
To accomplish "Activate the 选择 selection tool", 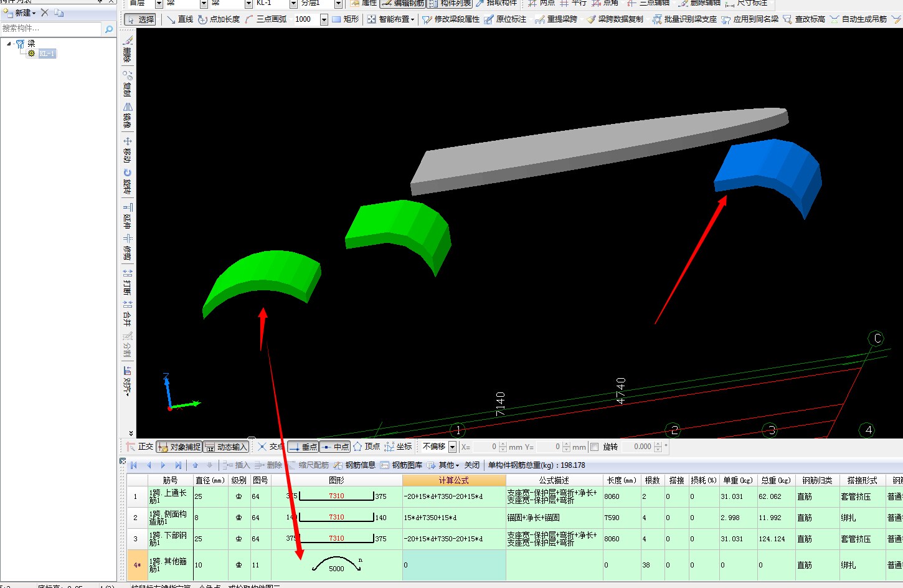I will (x=140, y=19).
